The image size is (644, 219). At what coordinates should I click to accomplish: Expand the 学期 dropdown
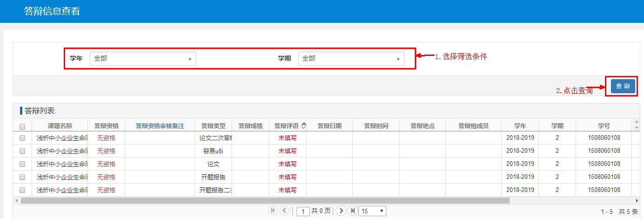(x=351, y=59)
